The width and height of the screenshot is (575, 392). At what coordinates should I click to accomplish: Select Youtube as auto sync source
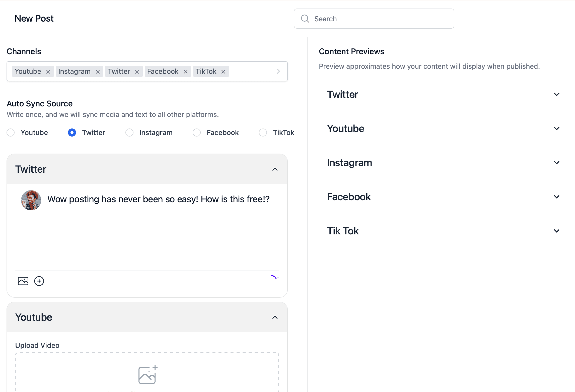(x=11, y=133)
